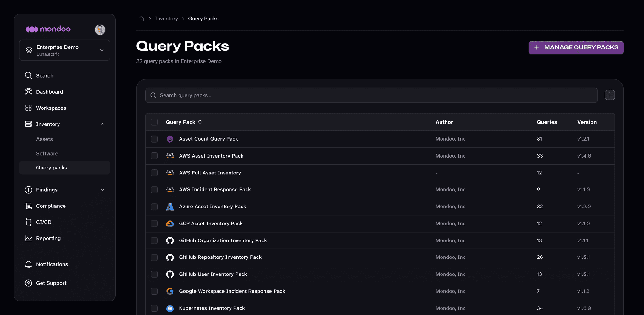Viewport: 644px width, 315px height.
Task: Click the GCP Asset Inventory Pack logo
Action: point(170,224)
